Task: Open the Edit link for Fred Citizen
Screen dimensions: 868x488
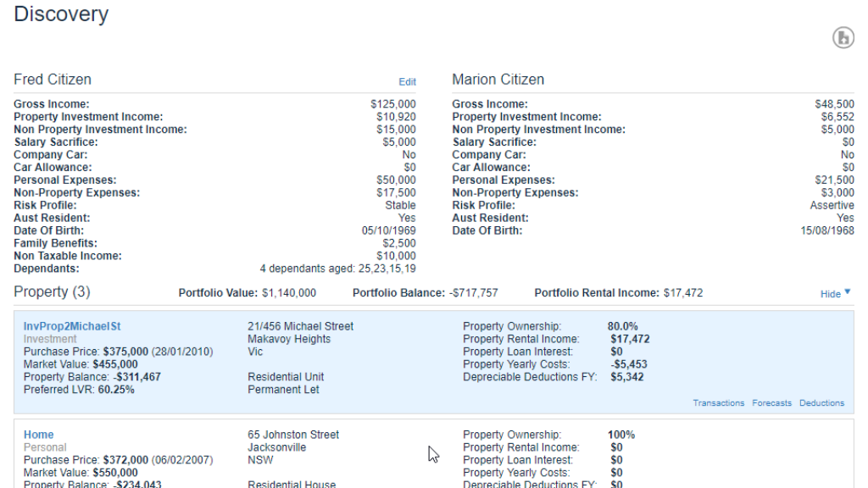Action: point(407,81)
